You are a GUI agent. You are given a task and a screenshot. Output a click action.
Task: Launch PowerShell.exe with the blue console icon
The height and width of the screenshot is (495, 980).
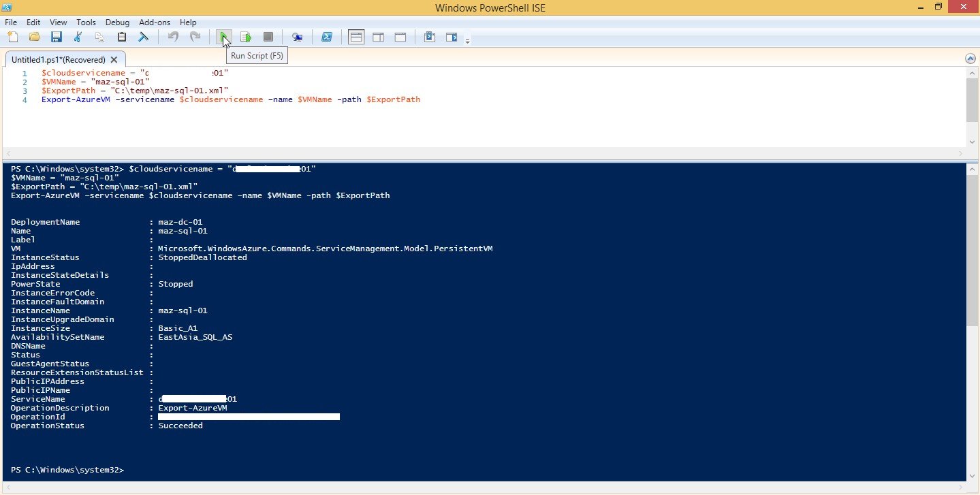[327, 37]
